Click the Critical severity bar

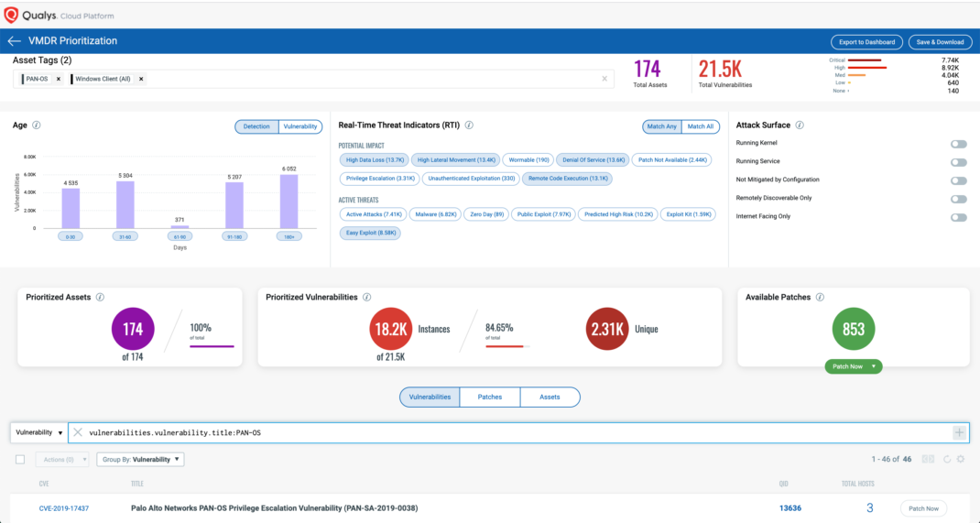tap(865, 60)
